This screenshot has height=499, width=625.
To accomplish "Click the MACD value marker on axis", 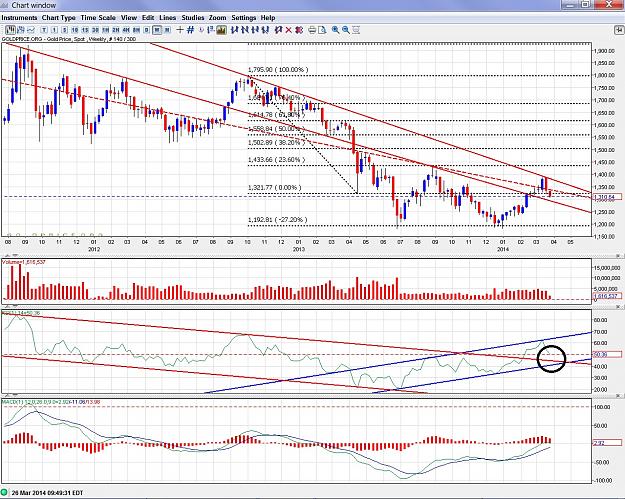I will [x=607, y=442].
